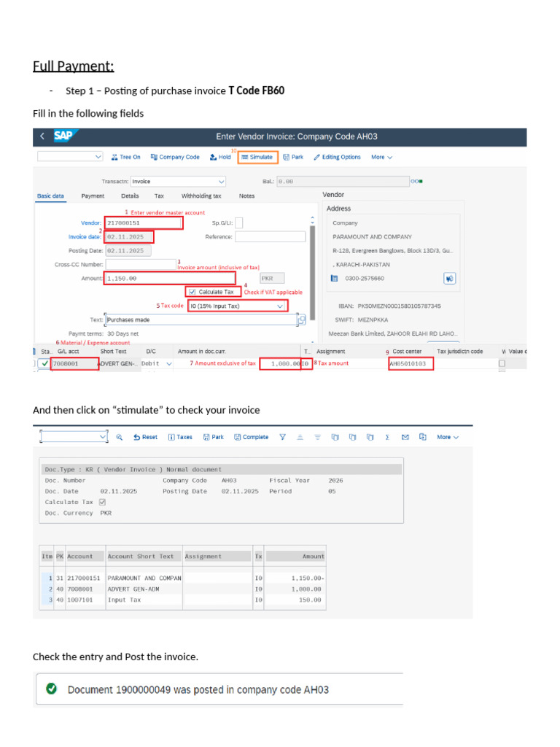Click the Posting Date field
560x747 pixels.
point(128,251)
